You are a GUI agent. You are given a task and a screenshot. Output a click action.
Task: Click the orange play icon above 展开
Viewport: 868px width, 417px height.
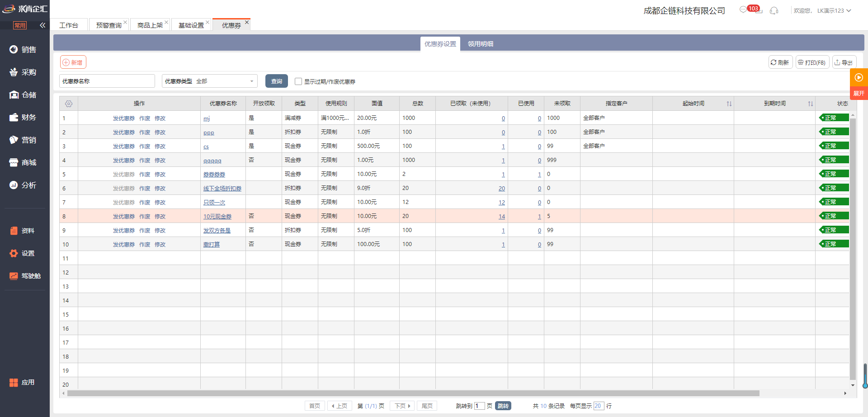[x=859, y=77]
